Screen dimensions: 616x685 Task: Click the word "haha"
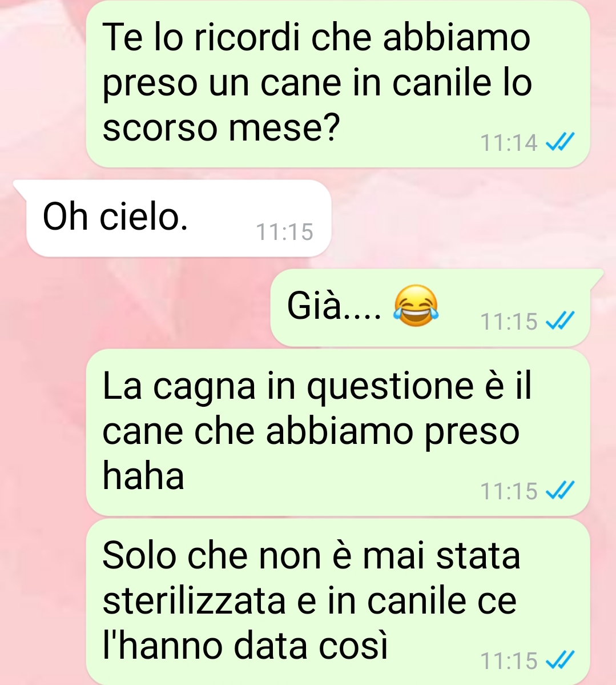point(143,476)
